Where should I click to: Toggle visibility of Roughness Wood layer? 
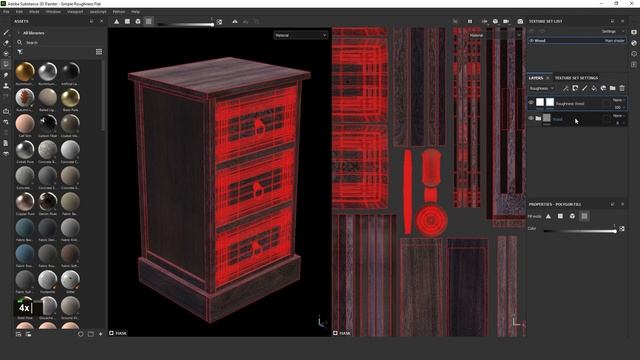(x=531, y=103)
